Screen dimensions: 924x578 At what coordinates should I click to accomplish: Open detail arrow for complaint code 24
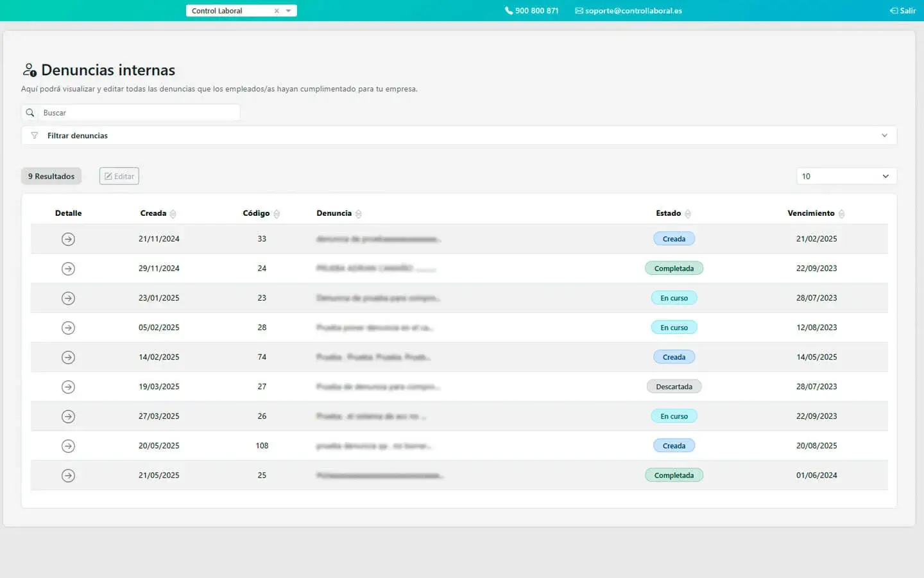[68, 268]
